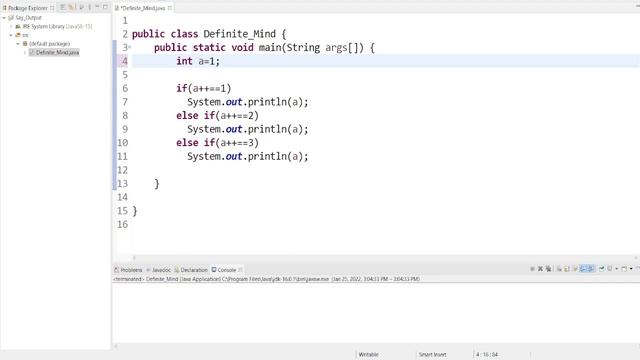This screenshot has width=640, height=360.
Task: Click the Clear Console icon
Action: tap(559, 269)
